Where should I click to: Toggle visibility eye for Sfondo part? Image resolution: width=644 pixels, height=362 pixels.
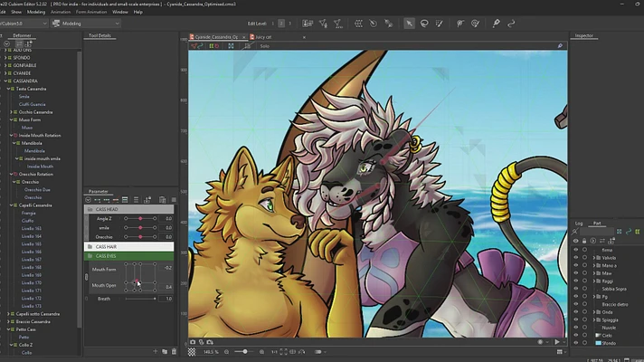[576, 343]
